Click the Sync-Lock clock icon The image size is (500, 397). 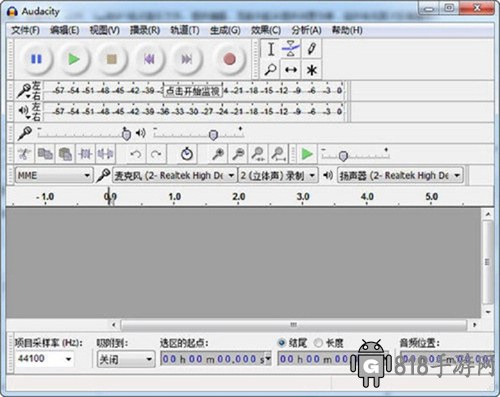(x=187, y=154)
